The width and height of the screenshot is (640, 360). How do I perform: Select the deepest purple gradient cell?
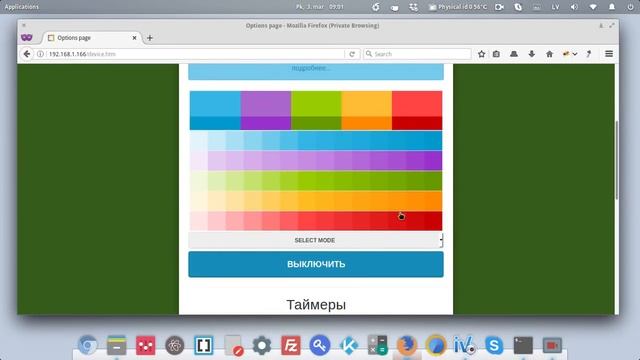coord(433,160)
